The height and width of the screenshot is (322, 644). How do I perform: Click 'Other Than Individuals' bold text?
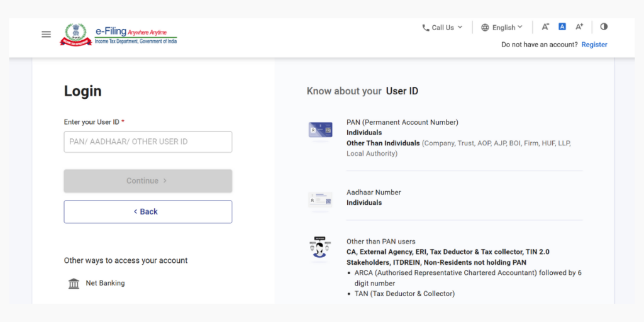[383, 143]
